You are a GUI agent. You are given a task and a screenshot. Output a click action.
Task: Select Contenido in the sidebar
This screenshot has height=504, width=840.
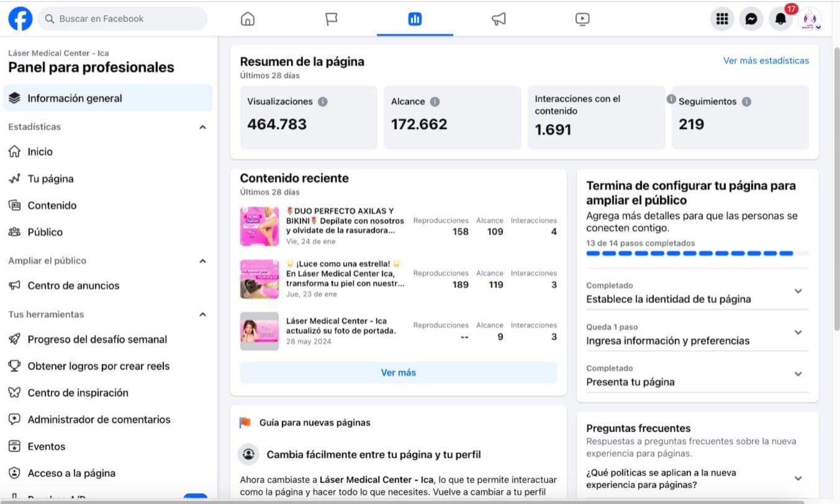coord(52,205)
